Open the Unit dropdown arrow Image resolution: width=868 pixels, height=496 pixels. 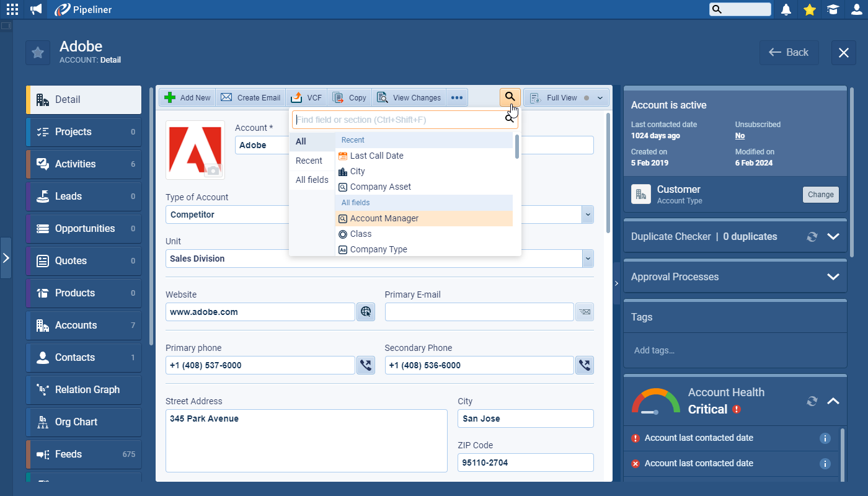(587, 259)
